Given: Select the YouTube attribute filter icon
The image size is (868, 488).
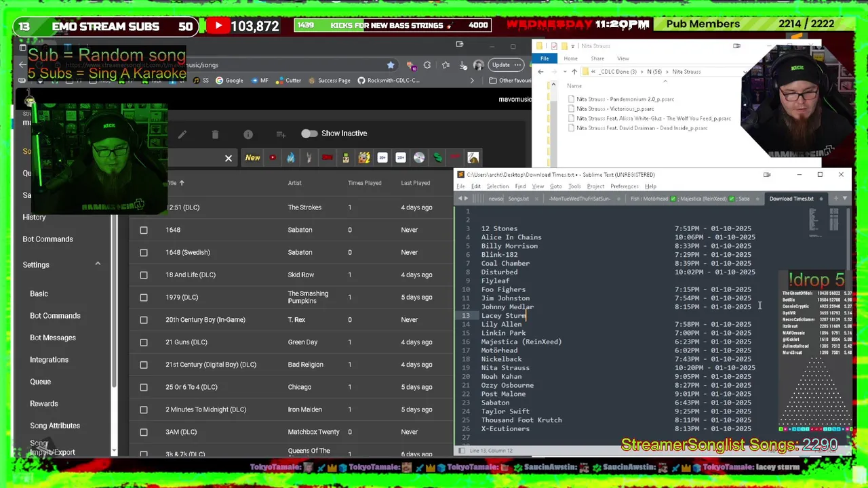Looking at the screenshot, I should [x=273, y=158].
